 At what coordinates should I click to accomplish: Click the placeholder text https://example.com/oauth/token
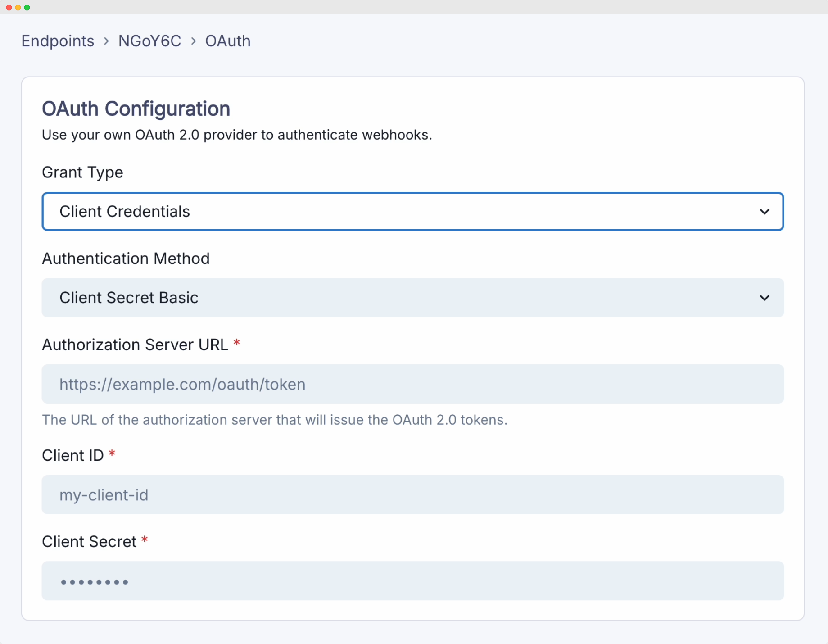pyautogui.click(x=182, y=384)
